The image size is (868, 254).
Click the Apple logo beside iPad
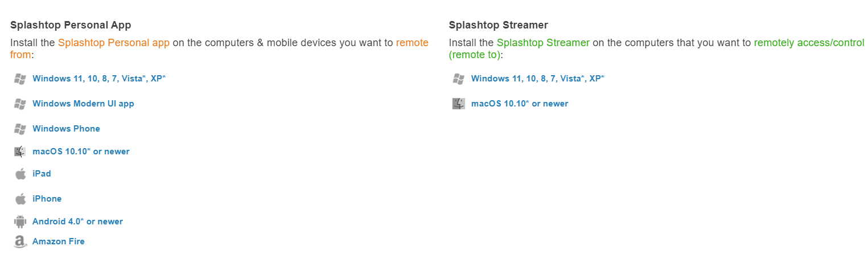pos(20,174)
